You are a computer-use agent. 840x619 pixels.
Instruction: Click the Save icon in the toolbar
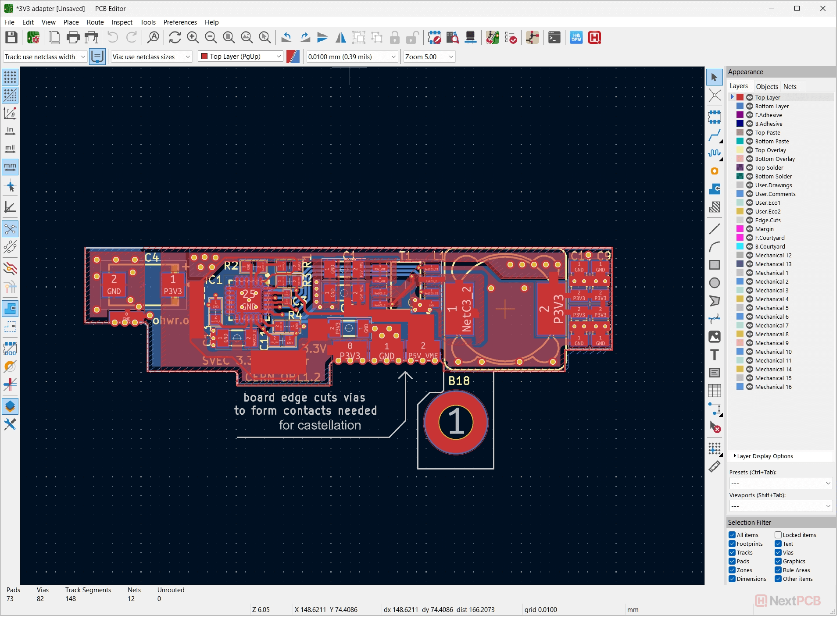coord(11,38)
